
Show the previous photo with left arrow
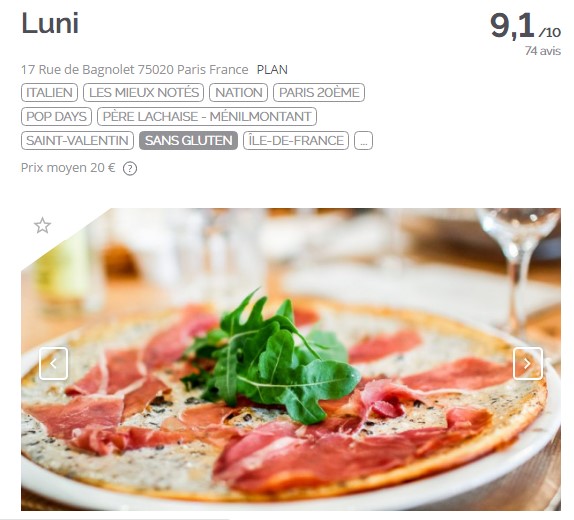click(53, 363)
